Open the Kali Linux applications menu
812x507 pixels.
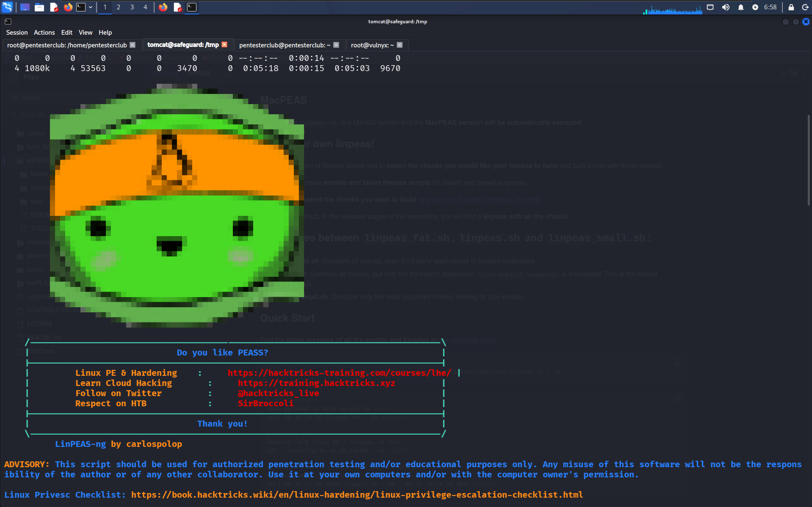[8, 7]
